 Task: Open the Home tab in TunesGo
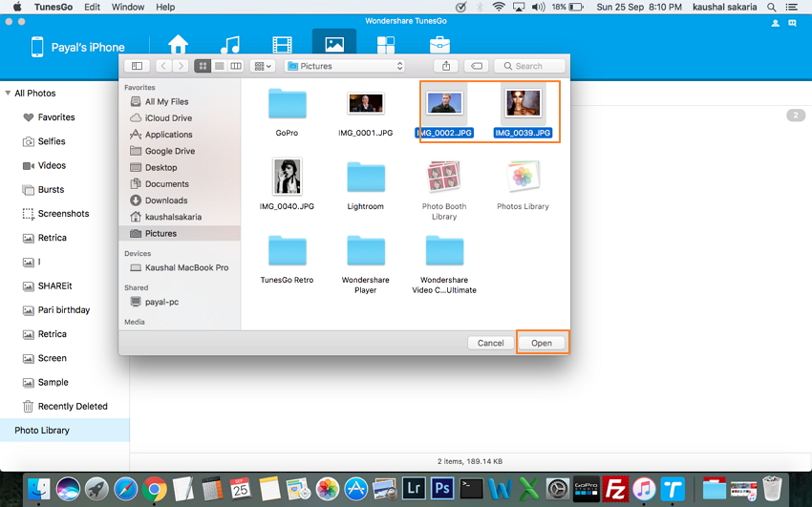pos(178,45)
